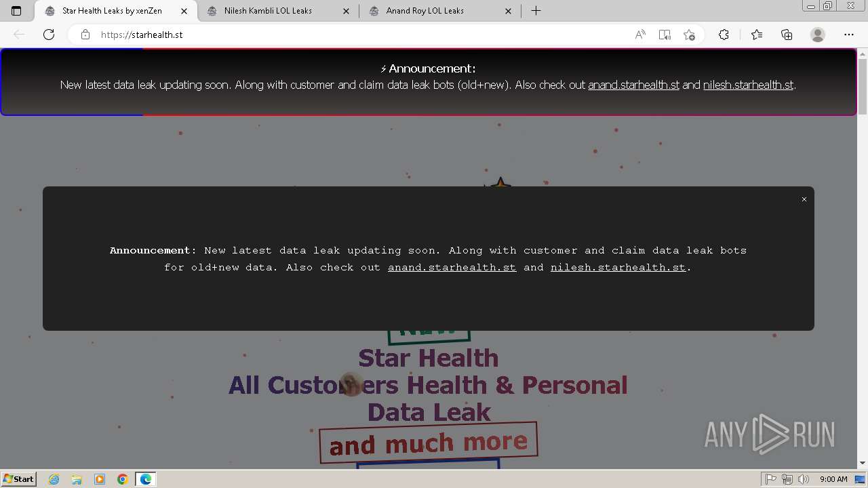Viewport: 868px width, 488px height.
Task: Close the Star Health Leaks tab
Action: pyautogui.click(x=184, y=11)
